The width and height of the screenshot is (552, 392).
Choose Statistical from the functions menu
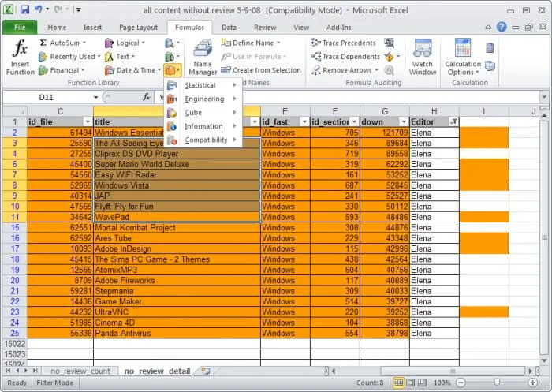click(x=200, y=85)
